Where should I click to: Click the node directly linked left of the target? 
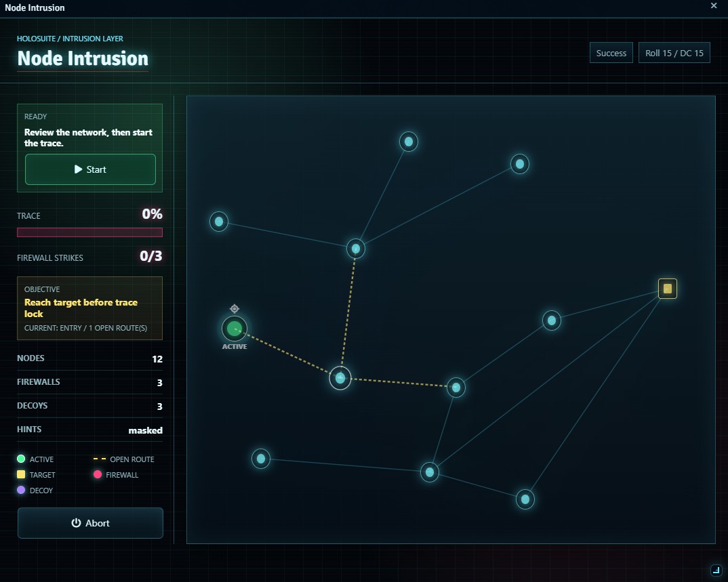point(552,320)
